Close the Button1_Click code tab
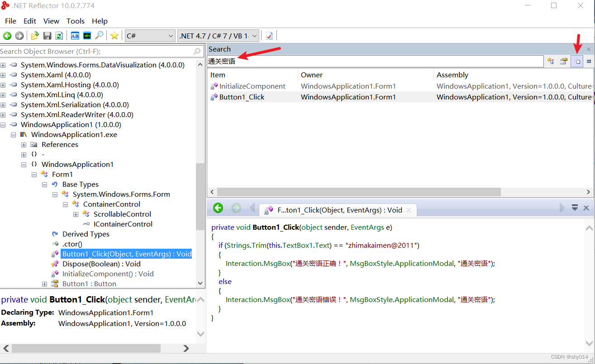Viewport: 595px width, 364px height. (409, 210)
